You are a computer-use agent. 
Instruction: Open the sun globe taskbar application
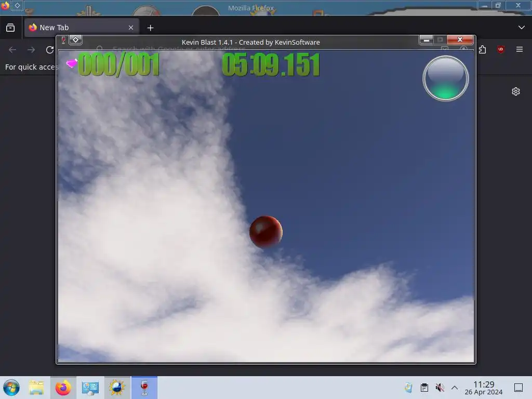(117, 388)
